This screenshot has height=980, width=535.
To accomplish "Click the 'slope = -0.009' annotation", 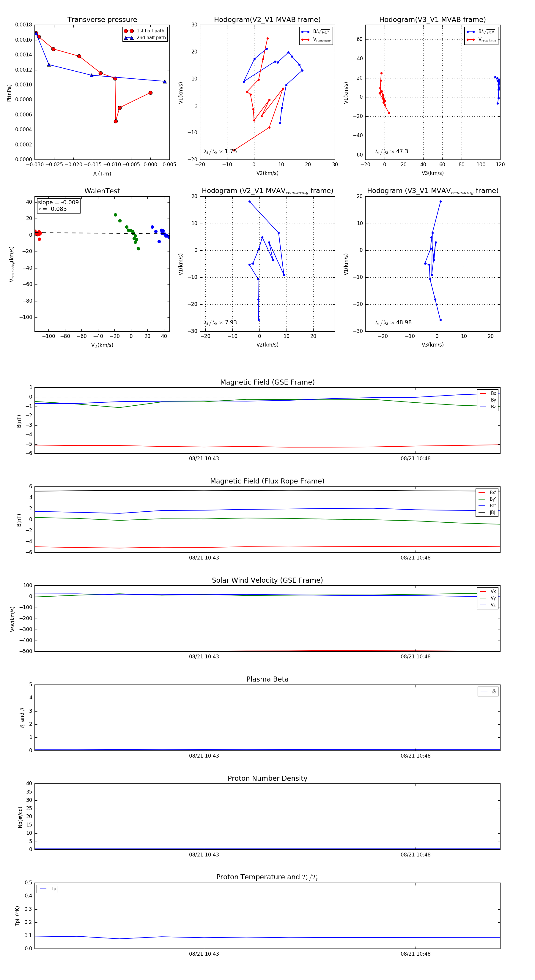I will pos(58,203).
